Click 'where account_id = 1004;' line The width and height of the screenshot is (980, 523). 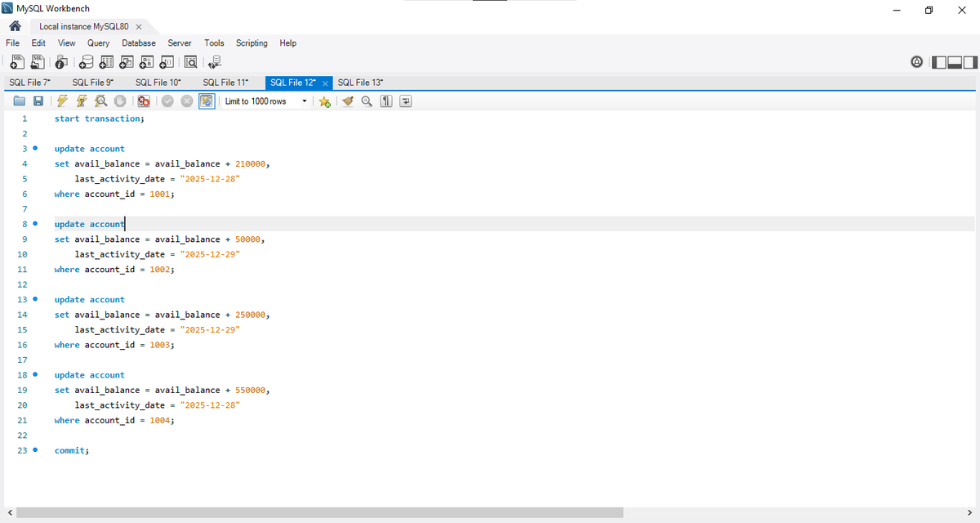(114, 420)
